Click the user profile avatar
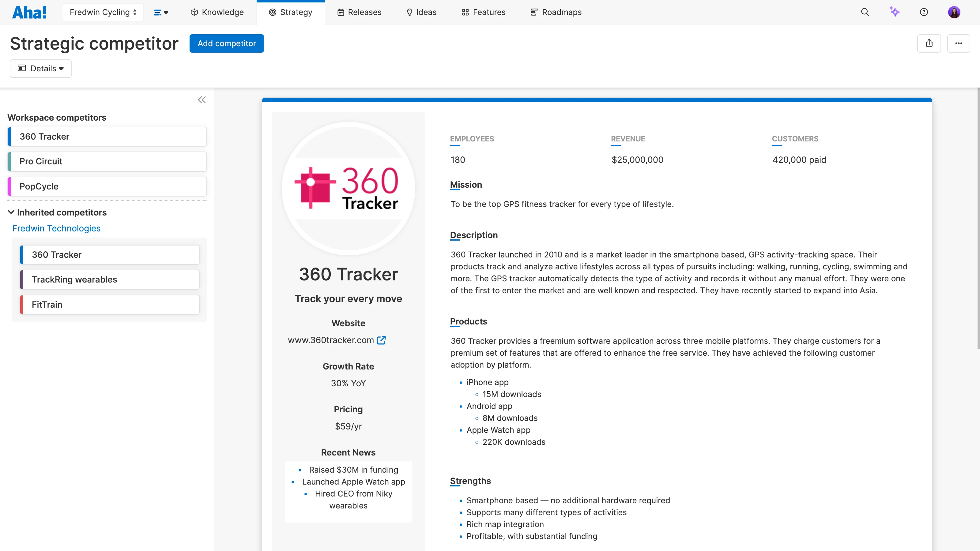The width and height of the screenshot is (980, 551). pos(954,12)
